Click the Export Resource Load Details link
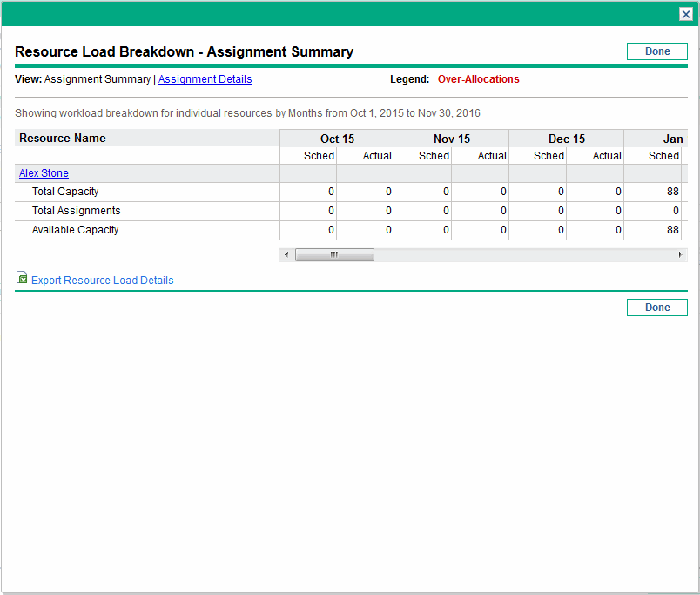700x595 pixels. click(x=102, y=281)
